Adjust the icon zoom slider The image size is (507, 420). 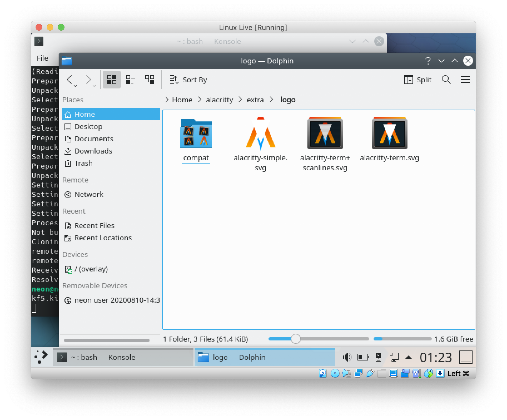pyautogui.click(x=296, y=339)
